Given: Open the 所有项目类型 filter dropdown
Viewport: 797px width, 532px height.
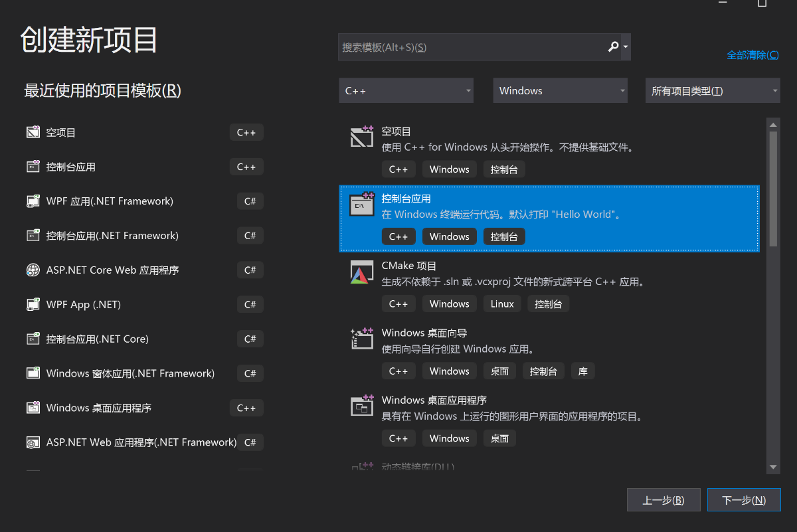Looking at the screenshot, I should [713, 90].
